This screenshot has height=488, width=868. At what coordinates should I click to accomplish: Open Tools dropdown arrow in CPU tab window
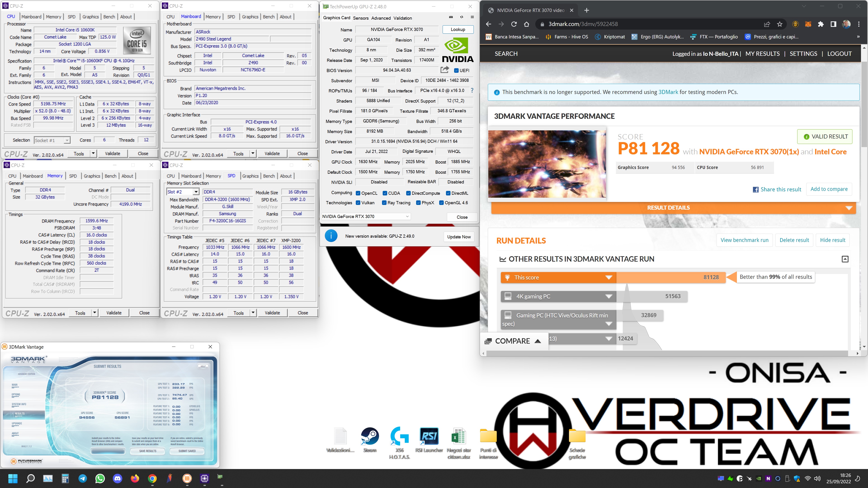pyautogui.click(x=93, y=154)
